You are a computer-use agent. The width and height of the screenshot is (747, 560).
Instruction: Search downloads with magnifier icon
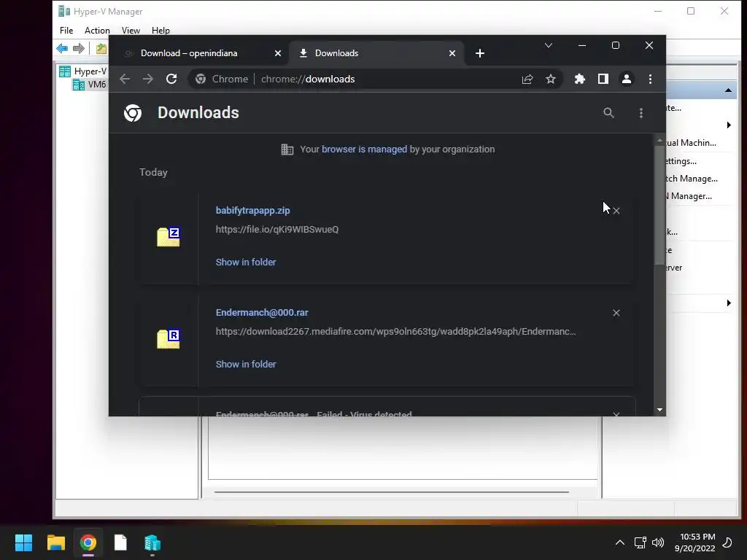click(x=608, y=113)
